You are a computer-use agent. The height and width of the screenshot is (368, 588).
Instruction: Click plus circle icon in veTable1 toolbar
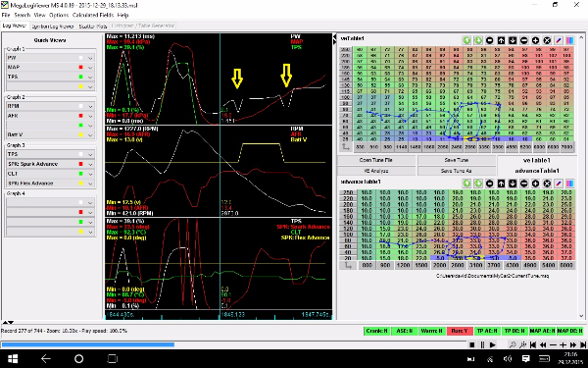coord(535,40)
